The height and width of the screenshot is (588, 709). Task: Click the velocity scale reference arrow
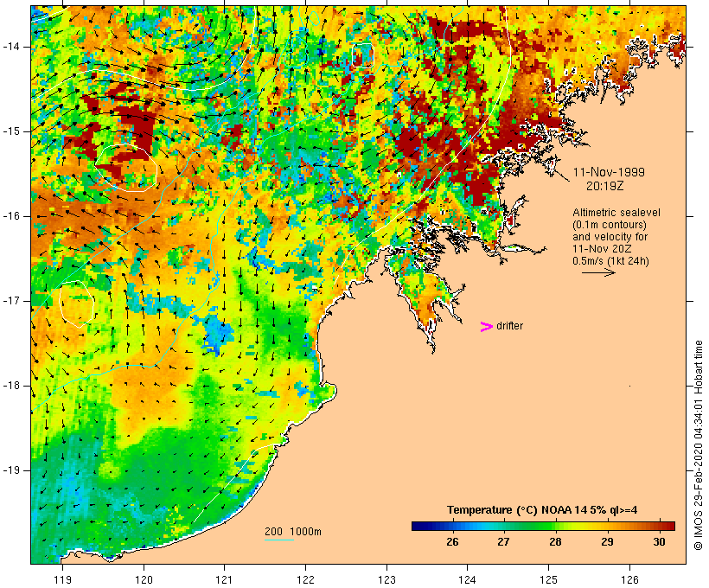(598, 272)
